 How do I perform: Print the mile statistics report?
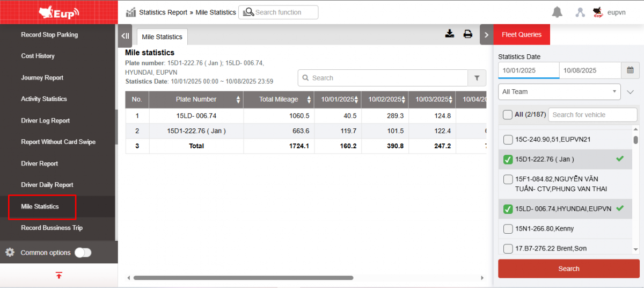click(468, 34)
